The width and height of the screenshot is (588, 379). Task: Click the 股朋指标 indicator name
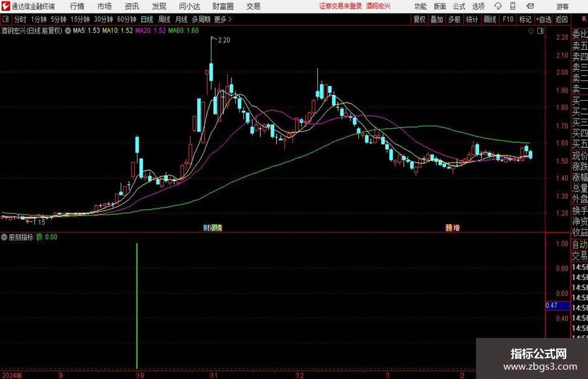click(21, 237)
